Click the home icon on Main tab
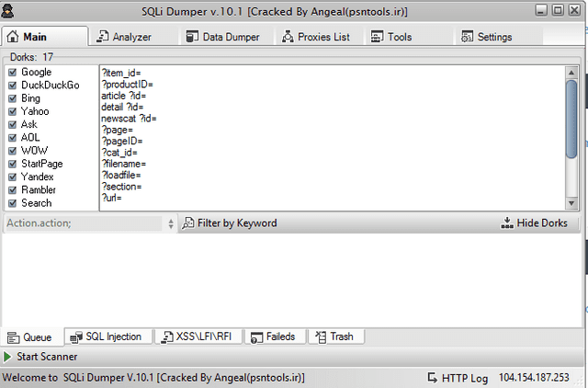The width and height of the screenshot is (588, 388). coord(13,37)
